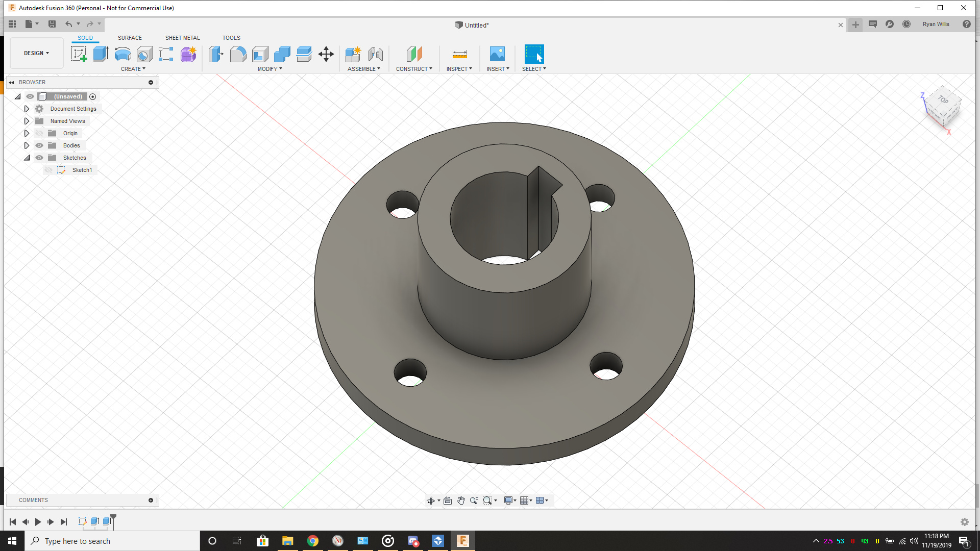Select the Create Sketch tool
Viewport: 980px width, 551px height.
(79, 54)
